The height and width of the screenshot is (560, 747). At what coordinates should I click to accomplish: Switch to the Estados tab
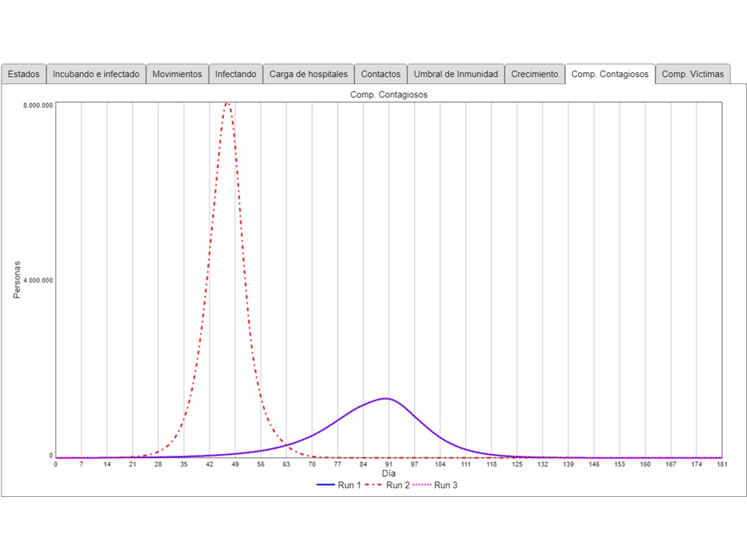(x=23, y=74)
